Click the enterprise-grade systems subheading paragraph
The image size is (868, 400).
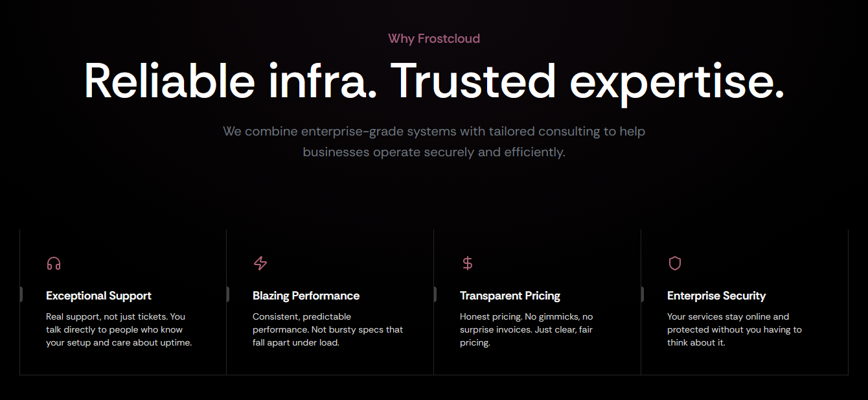[x=434, y=142]
